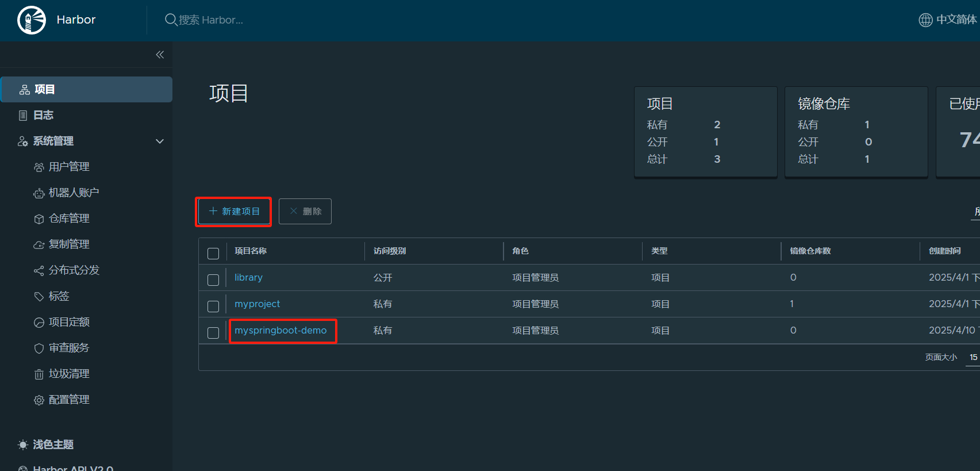Screen dimensions: 980x471
Task: Collapse the 系统管理 menu chevron
Action: pos(160,141)
